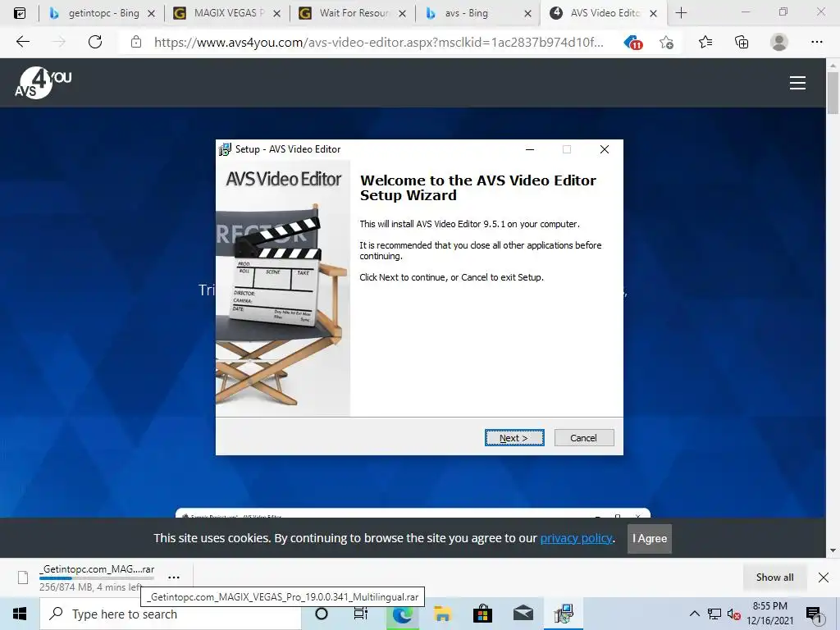Click the taskbar search box

171,614
